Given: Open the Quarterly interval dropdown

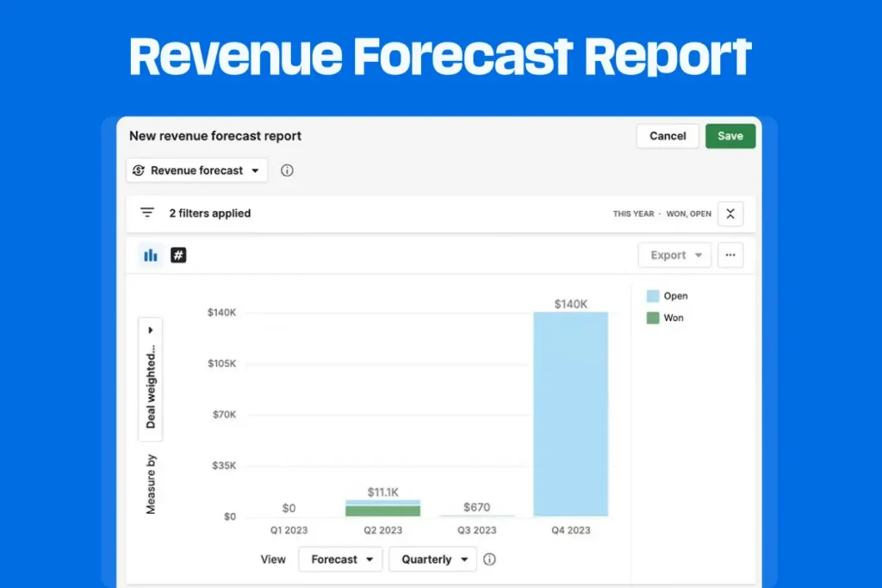Looking at the screenshot, I should tap(433, 560).
